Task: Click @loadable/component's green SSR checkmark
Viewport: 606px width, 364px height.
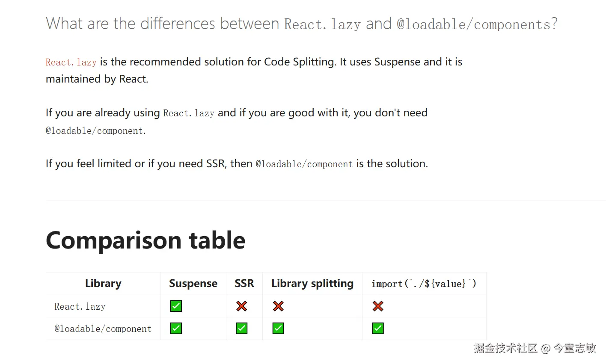Action: pyautogui.click(x=242, y=328)
